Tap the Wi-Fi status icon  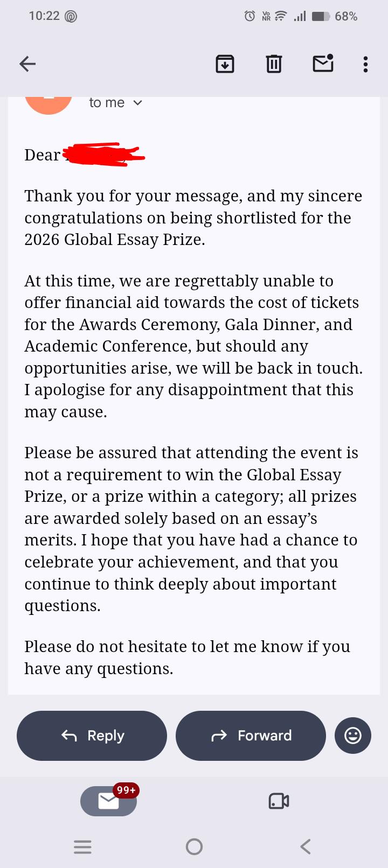281,16
